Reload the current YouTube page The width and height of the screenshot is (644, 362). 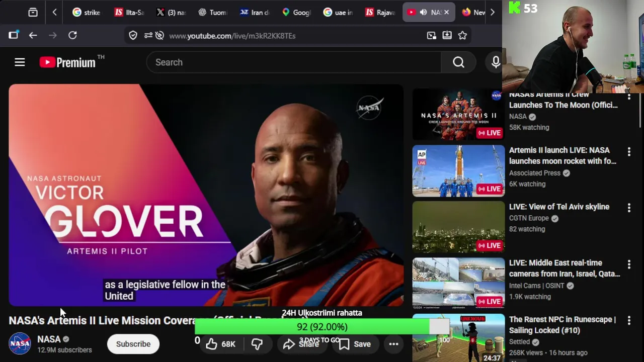pos(72,35)
